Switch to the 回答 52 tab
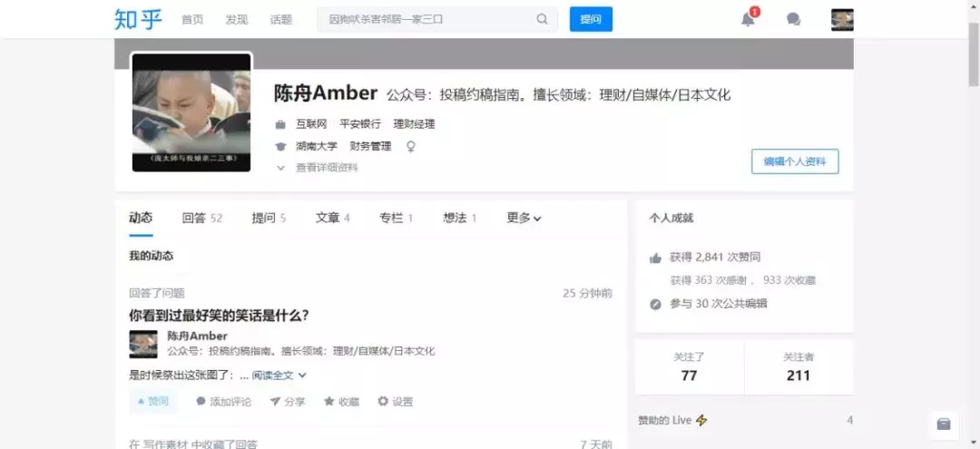Viewport: 980px width, 449px height. pos(202,218)
